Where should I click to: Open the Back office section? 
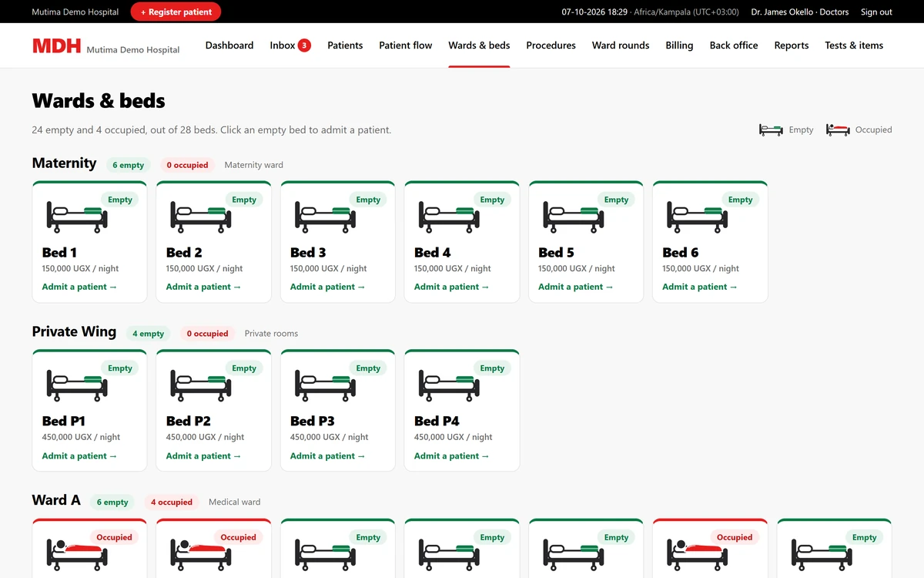click(x=734, y=45)
